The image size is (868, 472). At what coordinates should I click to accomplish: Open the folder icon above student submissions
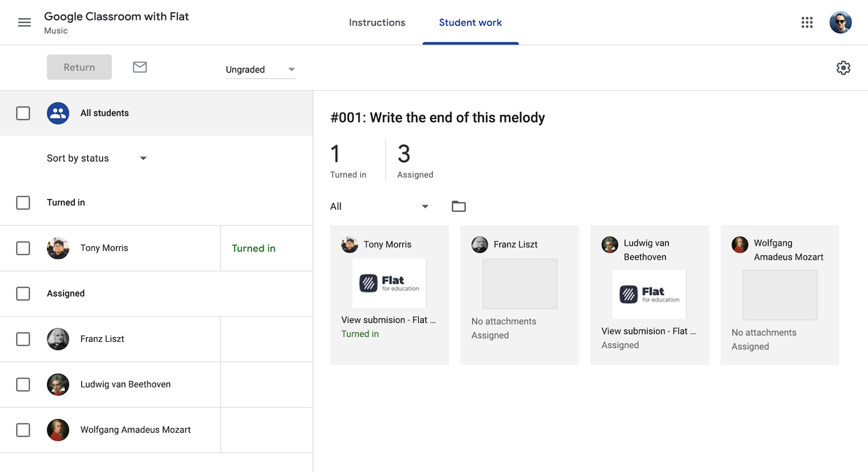pos(459,206)
